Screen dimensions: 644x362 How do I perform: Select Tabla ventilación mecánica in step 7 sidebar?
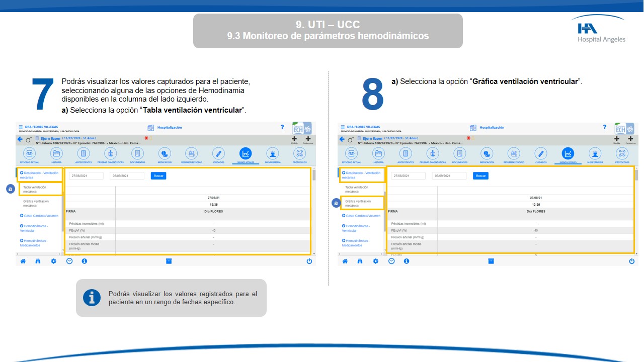coord(40,189)
